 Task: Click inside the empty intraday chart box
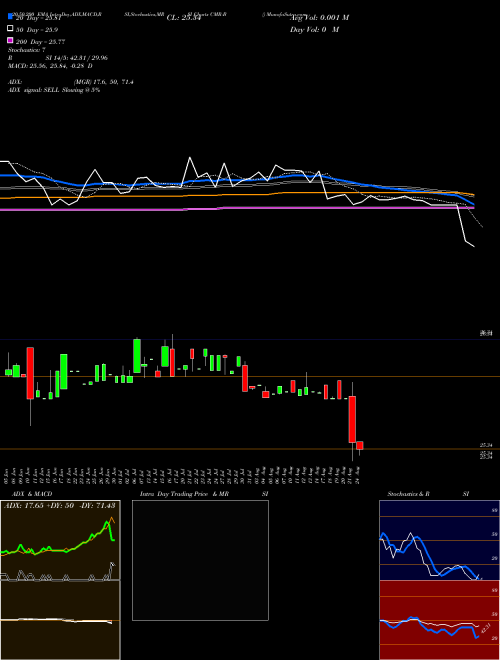click(x=200, y=560)
